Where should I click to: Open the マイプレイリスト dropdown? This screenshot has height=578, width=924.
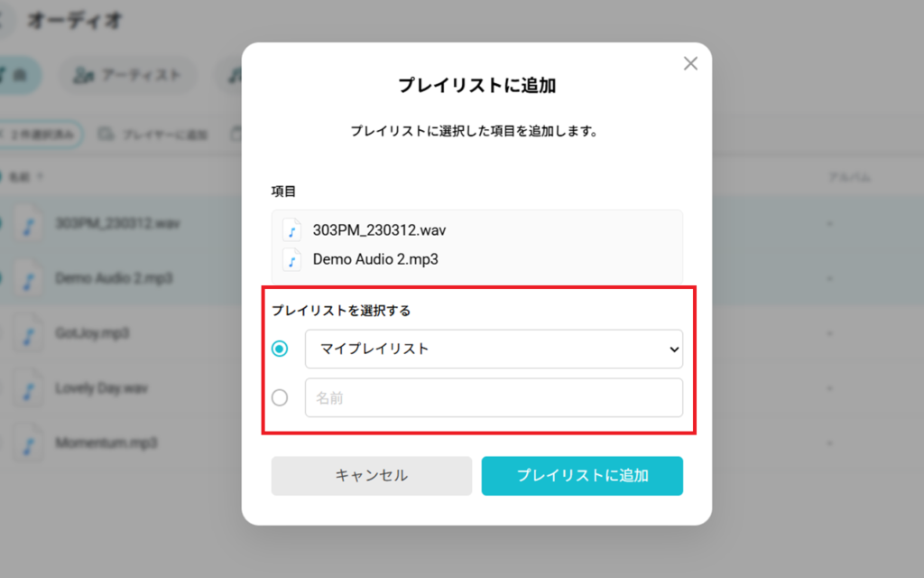(x=494, y=349)
